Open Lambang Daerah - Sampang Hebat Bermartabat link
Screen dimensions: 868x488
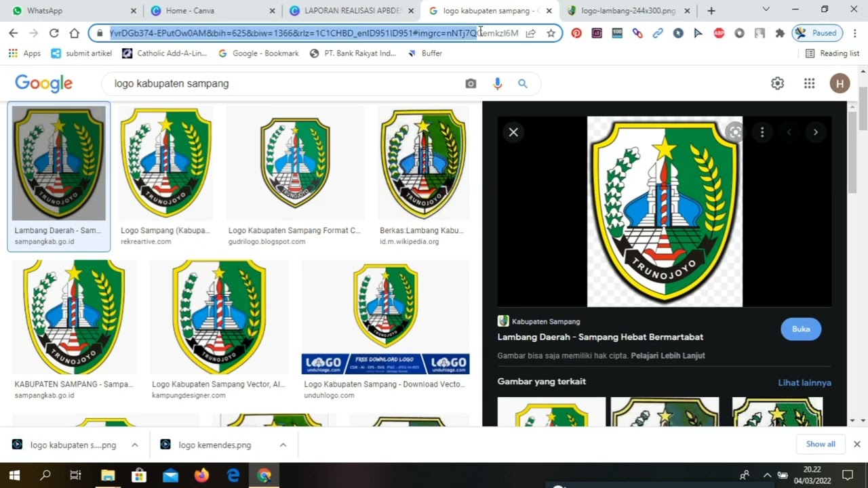(600, 337)
